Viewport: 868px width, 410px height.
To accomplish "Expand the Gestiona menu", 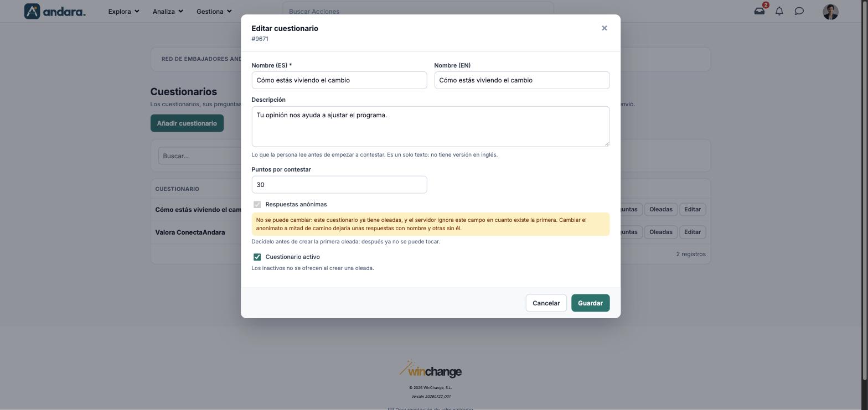I will (214, 11).
